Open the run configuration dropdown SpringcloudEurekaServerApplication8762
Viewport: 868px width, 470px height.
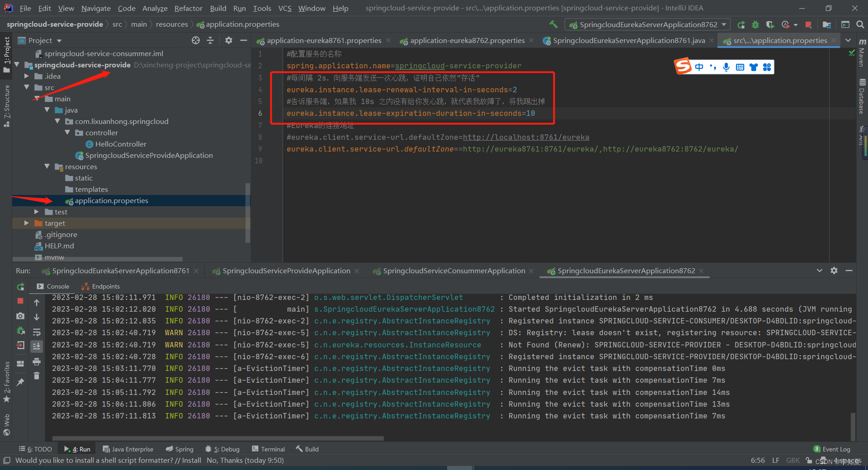click(647, 24)
